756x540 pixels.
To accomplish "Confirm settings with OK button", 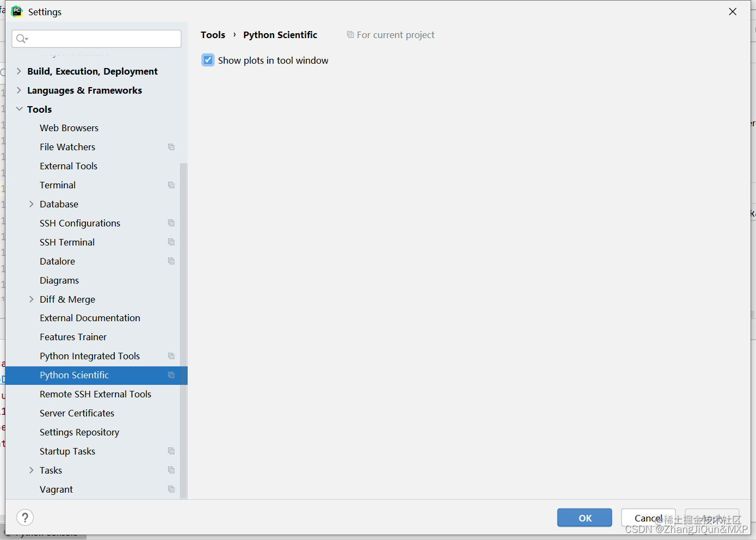I will click(585, 518).
